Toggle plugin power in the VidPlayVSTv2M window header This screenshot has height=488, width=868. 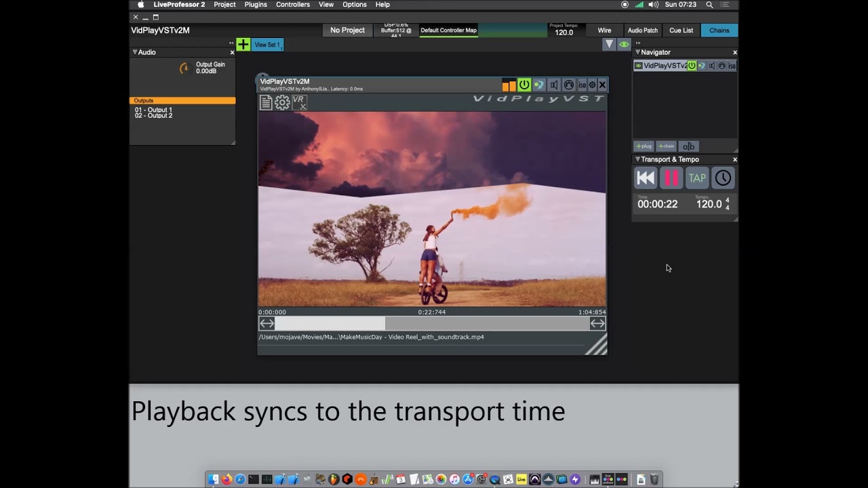coord(524,85)
